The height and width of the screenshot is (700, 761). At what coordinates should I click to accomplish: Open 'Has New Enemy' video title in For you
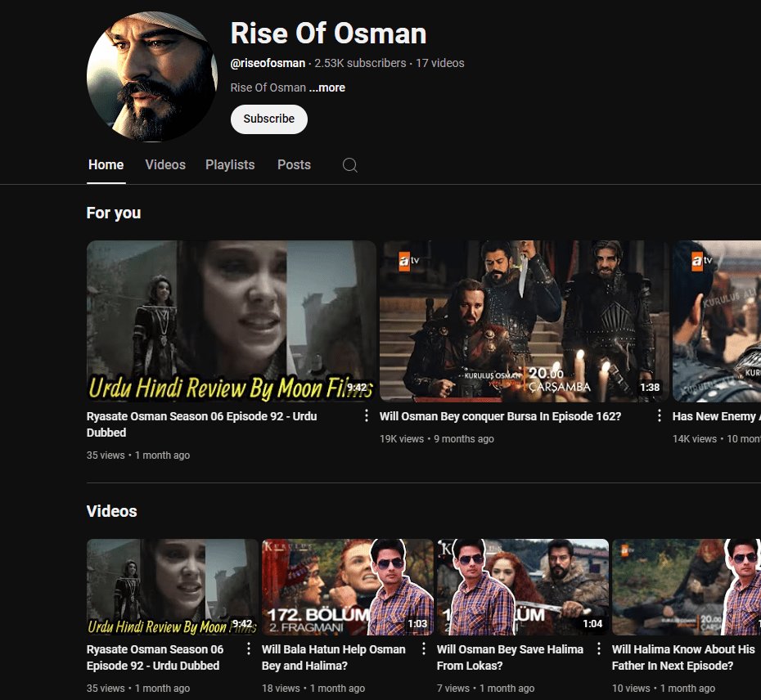(716, 416)
